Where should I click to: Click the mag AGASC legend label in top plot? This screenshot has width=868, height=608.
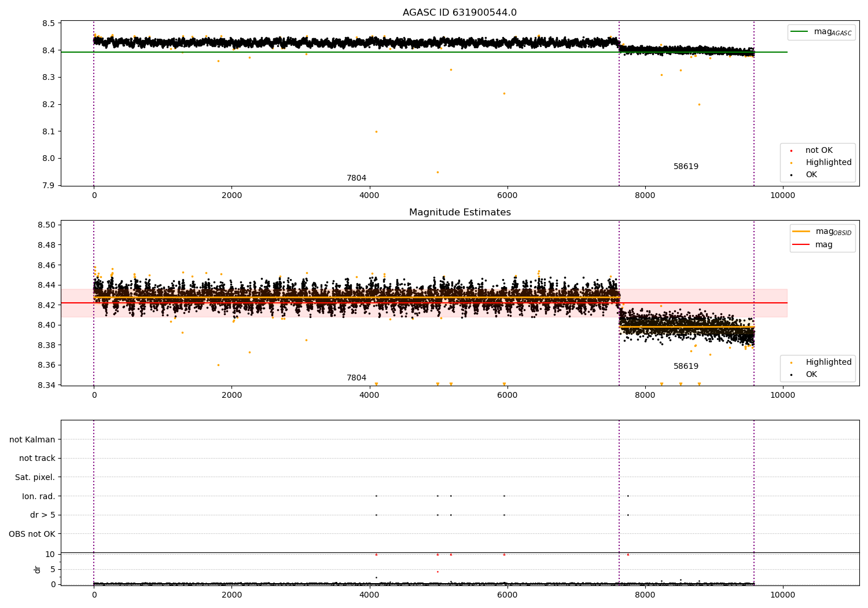(x=833, y=32)
